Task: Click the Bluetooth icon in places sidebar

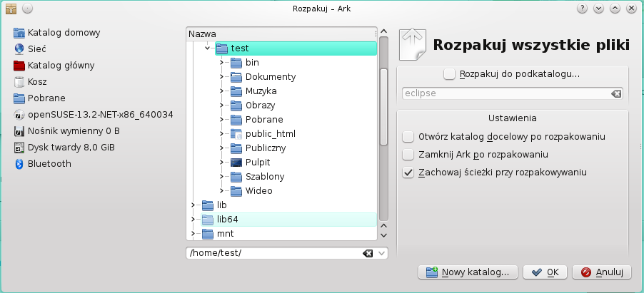Action: 19,164
